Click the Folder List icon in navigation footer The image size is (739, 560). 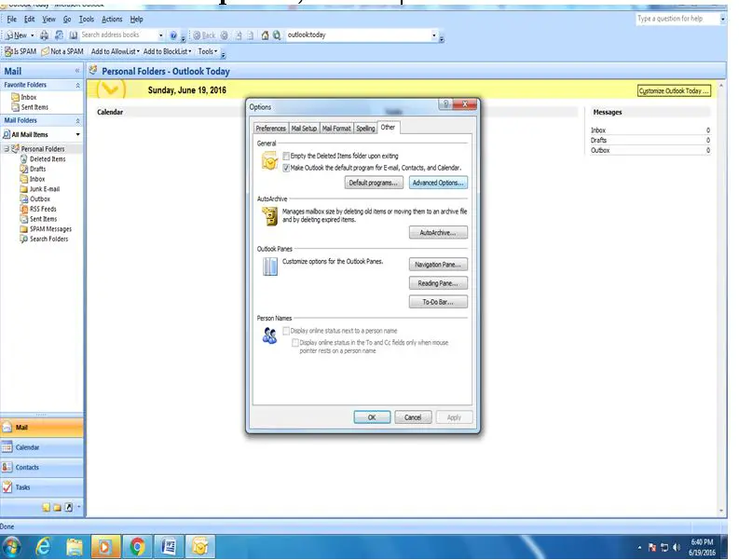(x=57, y=508)
